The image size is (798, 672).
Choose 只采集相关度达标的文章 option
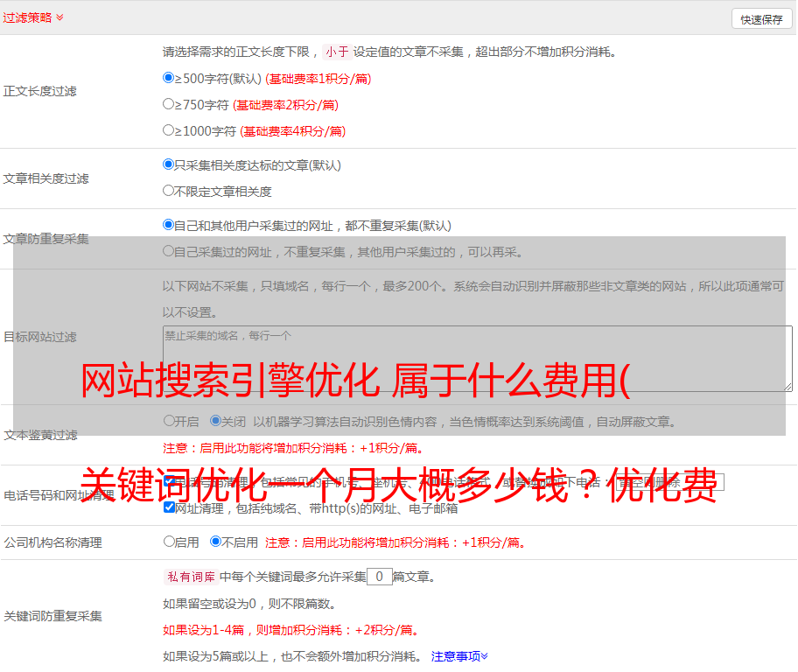point(169,164)
